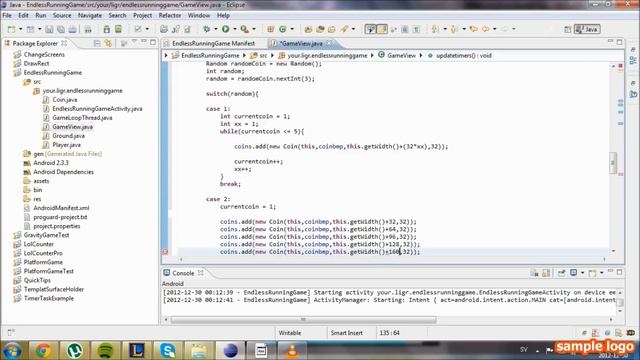Viewport: 640px width, 360px height.
Task: Open the Back navigation history dropdown arrow
Action: pyautogui.click(x=495, y=29)
